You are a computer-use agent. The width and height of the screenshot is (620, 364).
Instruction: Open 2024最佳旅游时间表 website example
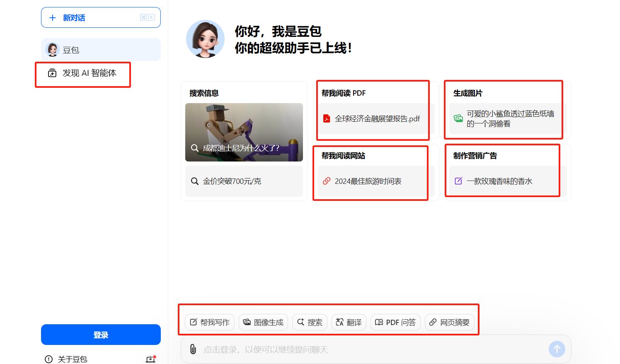tap(376, 181)
